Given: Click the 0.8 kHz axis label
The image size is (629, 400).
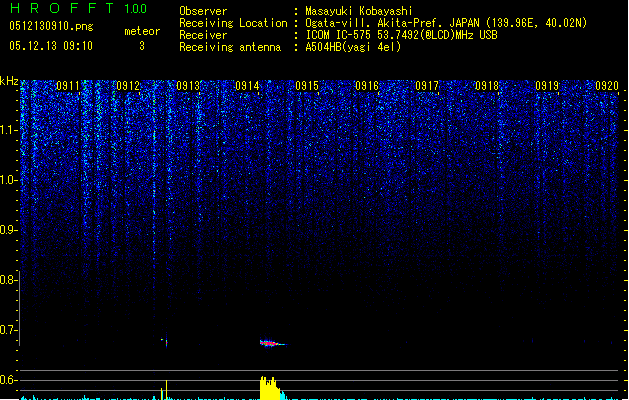Looking at the screenshot, I should click(x=8, y=280).
